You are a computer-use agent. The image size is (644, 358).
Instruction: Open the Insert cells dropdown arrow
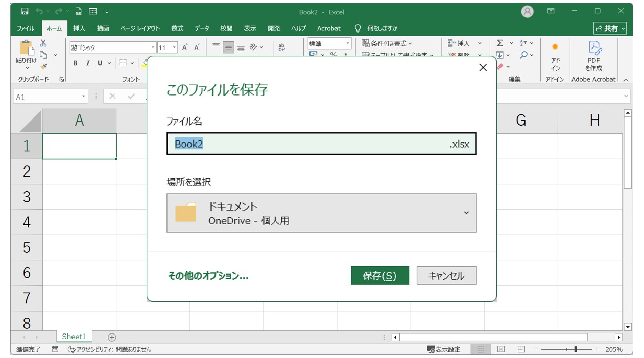[480, 43]
